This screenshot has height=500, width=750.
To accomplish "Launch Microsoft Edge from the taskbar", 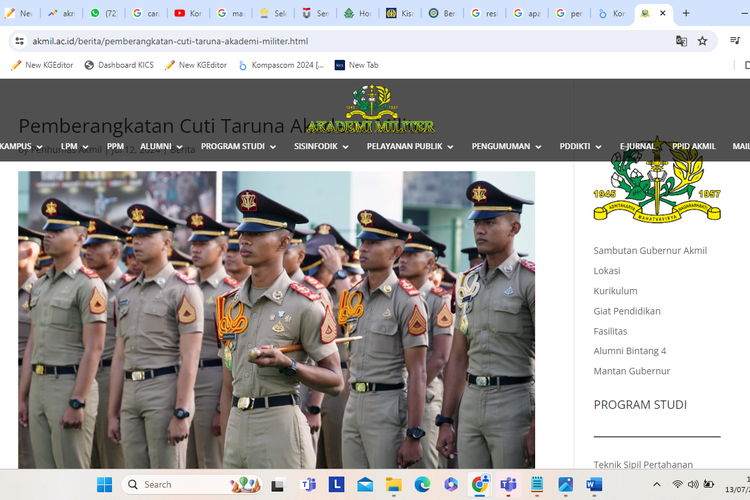I will (422, 485).
